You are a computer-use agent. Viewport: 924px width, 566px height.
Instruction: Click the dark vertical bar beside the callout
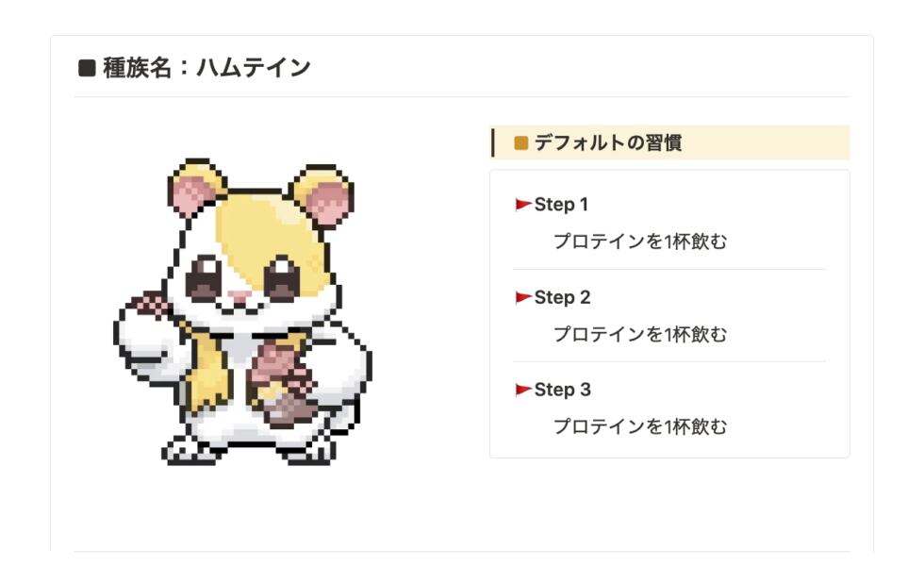(x=492, y=142)
